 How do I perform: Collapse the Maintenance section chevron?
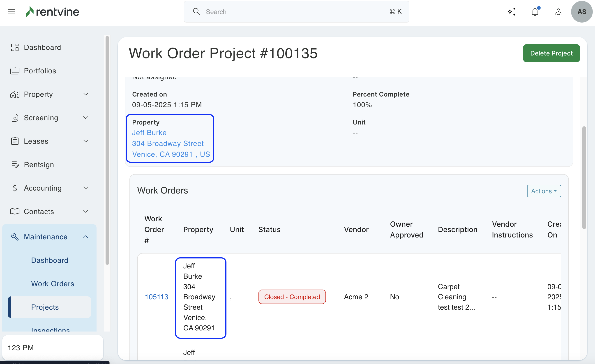86,237
